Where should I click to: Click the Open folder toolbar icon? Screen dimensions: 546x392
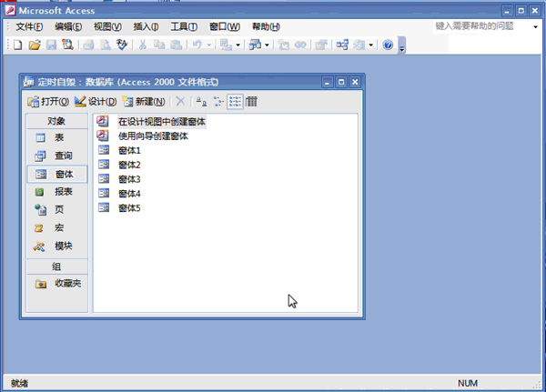(35, 45)
